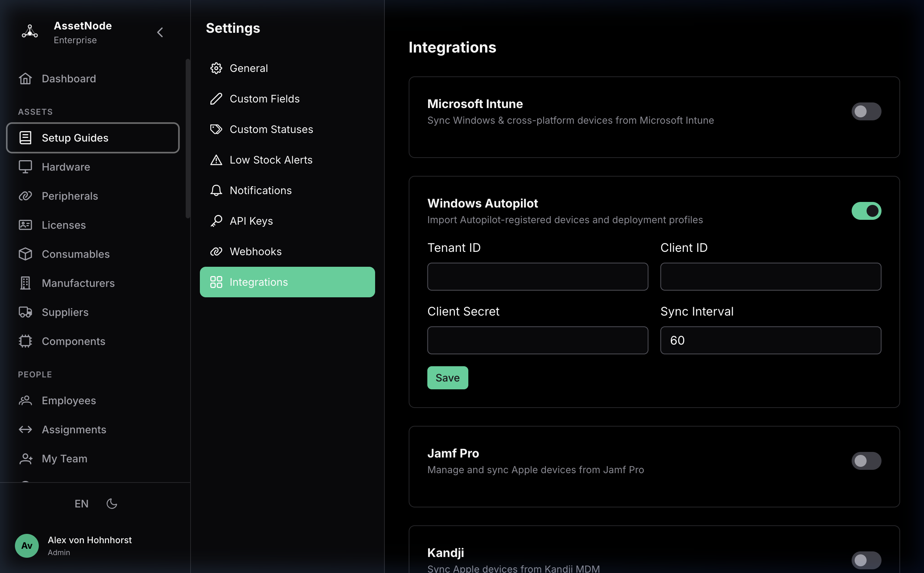Open Webhooks settings
The width and height of the screenshot is (924, 573).
287,251
